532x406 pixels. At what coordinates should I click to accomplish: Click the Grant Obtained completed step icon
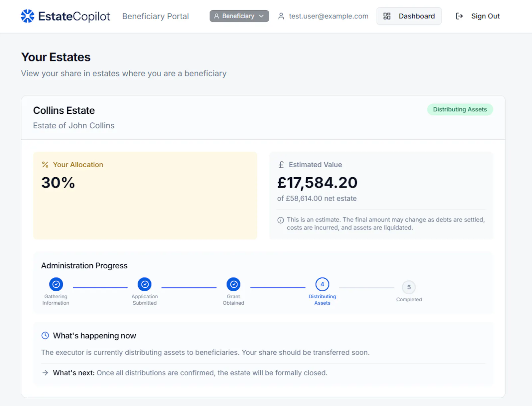pyautogui.click(x=233, y=284)
